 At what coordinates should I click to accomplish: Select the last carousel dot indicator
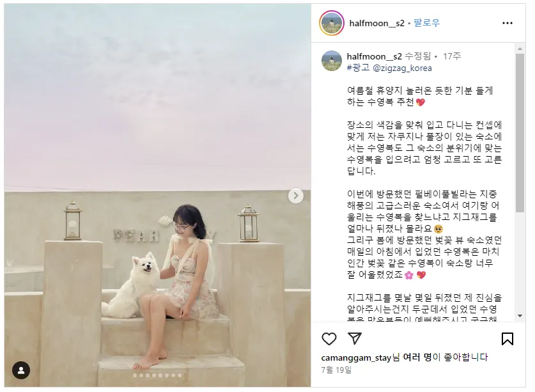click(180, 375)
